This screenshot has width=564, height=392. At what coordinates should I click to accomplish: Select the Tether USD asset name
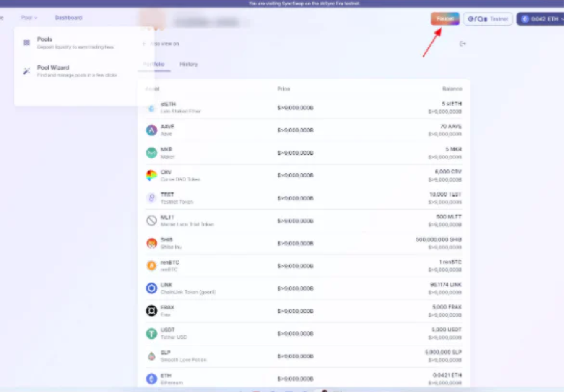coord(174,337)
